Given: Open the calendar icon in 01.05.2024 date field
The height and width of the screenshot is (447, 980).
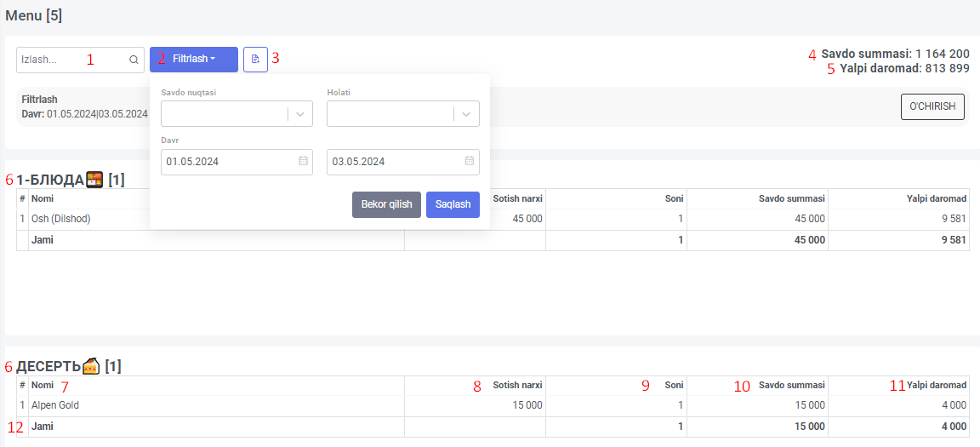Looking at the screenshot, I should click(303, 161).
